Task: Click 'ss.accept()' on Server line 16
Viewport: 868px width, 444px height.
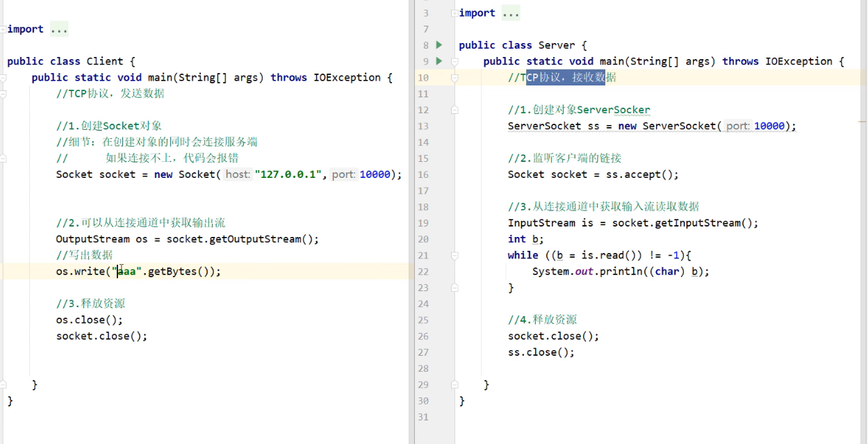Action: (639, 174)
